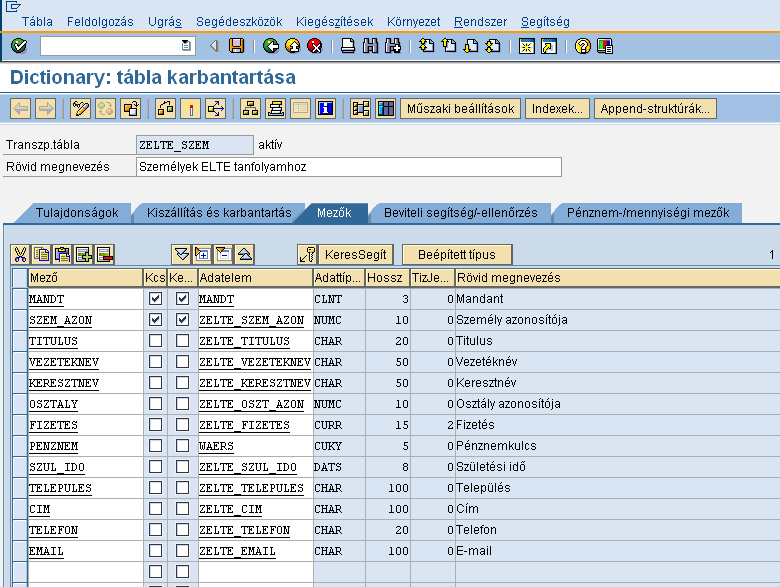Screen dimensions: 780x587
Task: Click the green Enter checkmark icon
Action: coord(19,46)
